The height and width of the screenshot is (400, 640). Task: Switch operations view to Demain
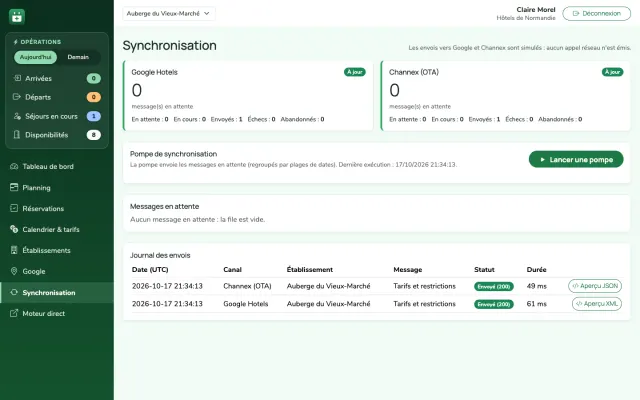pos(78,57)
